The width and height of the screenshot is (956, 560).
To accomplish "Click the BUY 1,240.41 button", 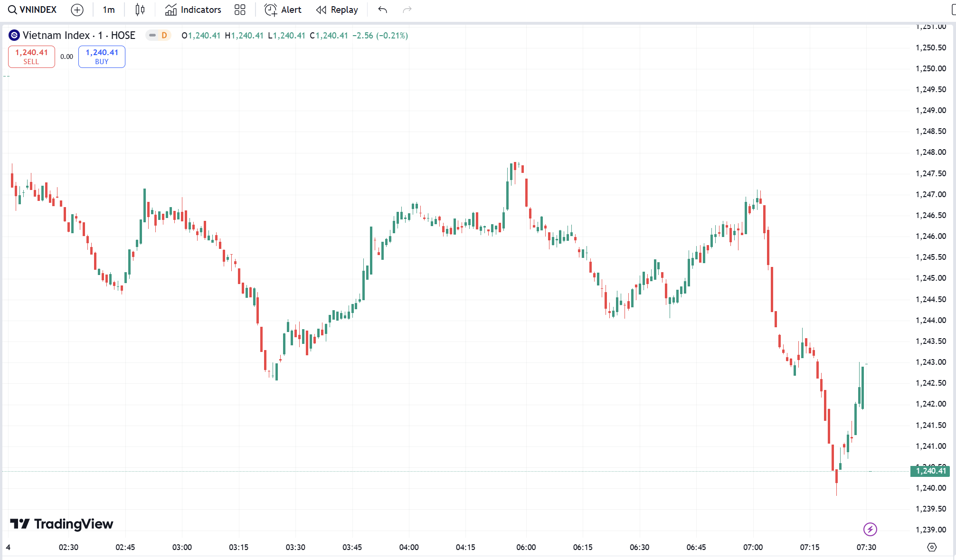I will 102,57.
